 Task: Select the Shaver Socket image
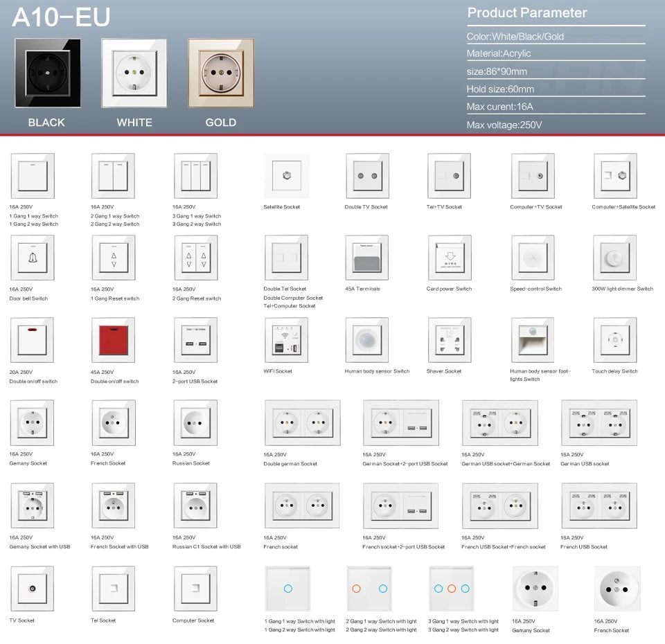(x=449, y=340)
